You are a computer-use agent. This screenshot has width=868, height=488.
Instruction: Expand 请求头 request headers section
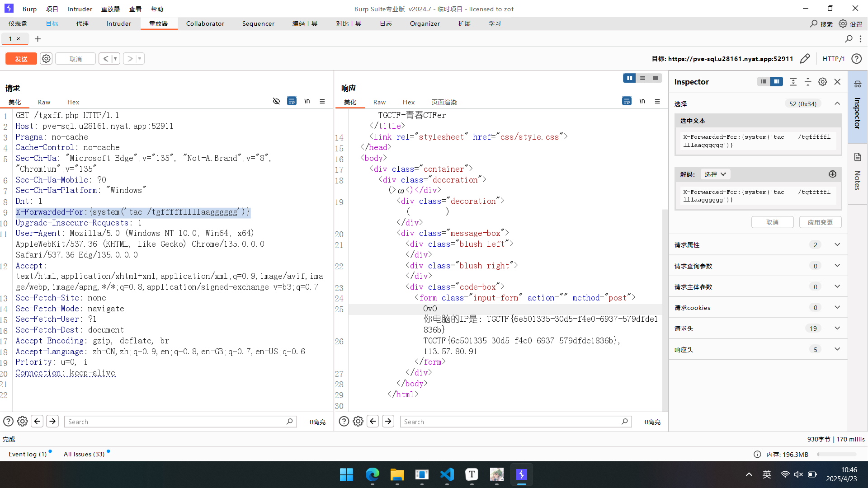pyautogui.click(x=758, y=328)
